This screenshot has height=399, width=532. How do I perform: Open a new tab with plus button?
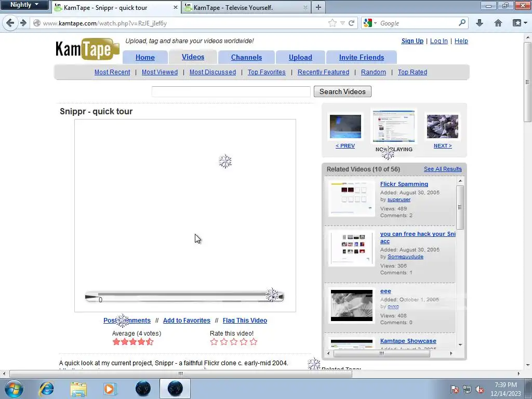pos(318,7)
